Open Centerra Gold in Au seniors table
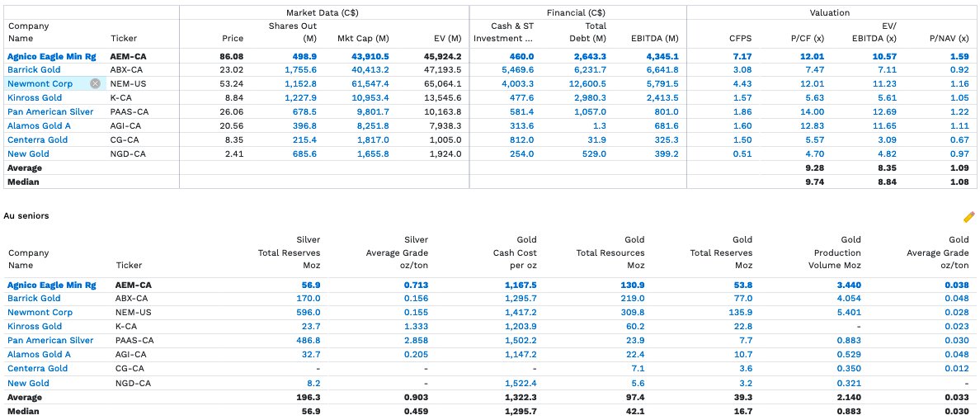The height and width of the screenshot is (420, 980). (37, 368)
